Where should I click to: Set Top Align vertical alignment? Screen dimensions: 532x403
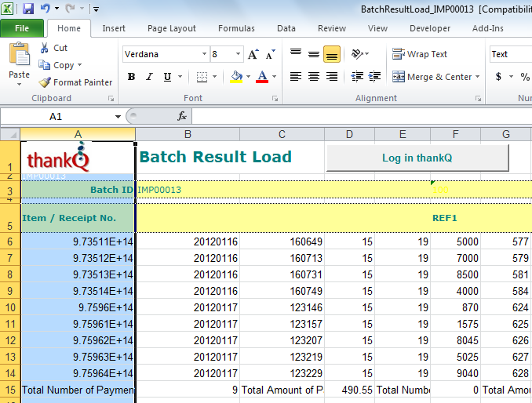(x=296, y=54)
